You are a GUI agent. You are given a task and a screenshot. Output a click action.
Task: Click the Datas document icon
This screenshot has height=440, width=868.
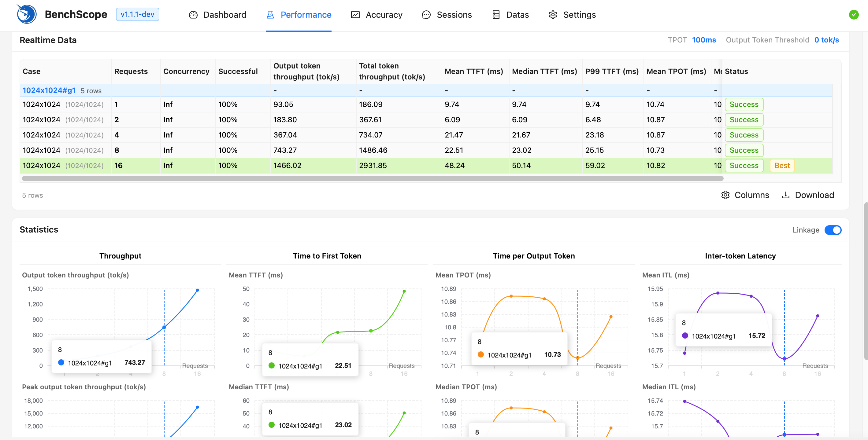coord(496,15)
